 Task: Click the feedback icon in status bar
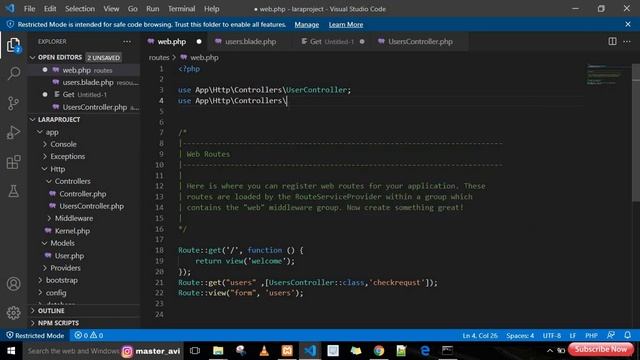click(611, 335)
